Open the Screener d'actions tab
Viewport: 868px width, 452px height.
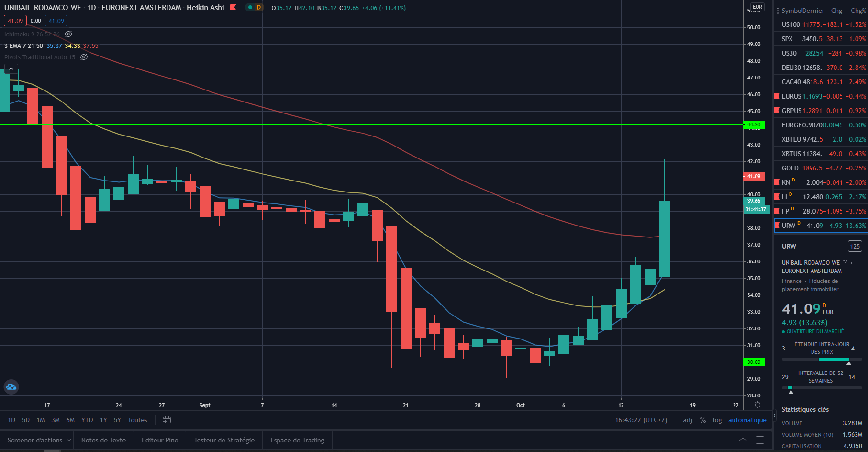coord(35,440)
